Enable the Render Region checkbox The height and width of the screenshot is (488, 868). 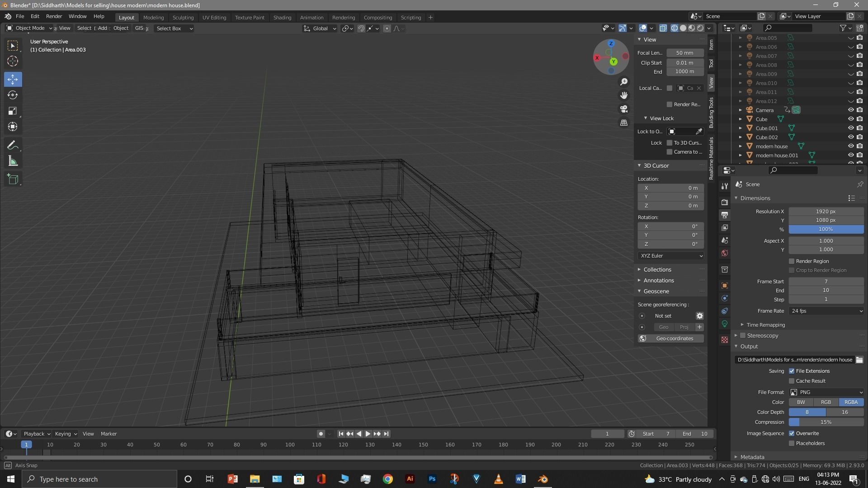tap(792, 261)
